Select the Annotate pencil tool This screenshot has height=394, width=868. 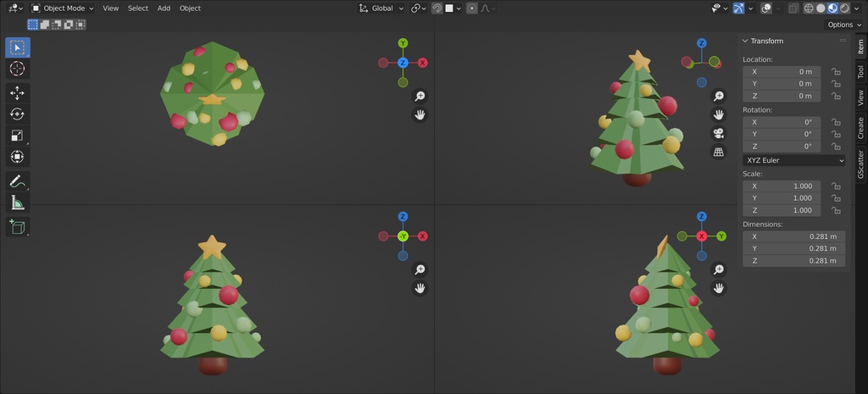coord(18,181)
